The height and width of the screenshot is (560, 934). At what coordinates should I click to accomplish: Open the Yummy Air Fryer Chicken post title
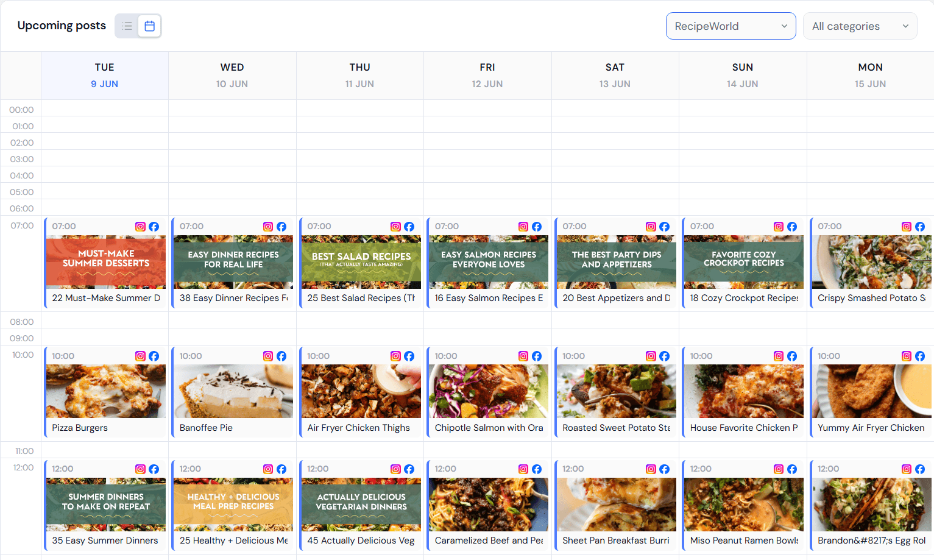pos(871,428)
